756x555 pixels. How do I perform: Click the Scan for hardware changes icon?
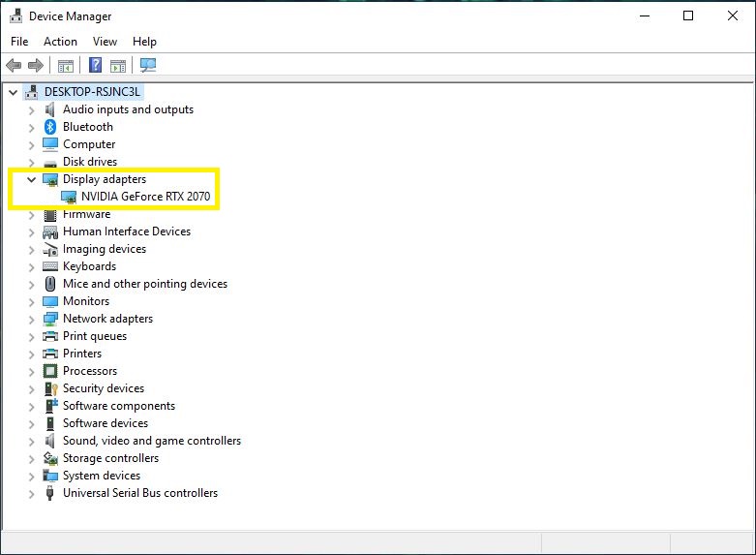148,66
